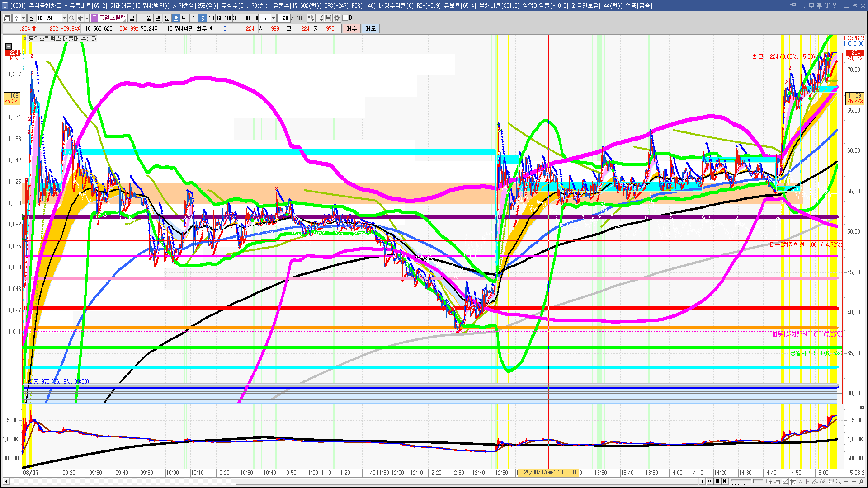868x488 pixels.
Task: Click the save chart floppy icon
Action: [x=328, y=18]
